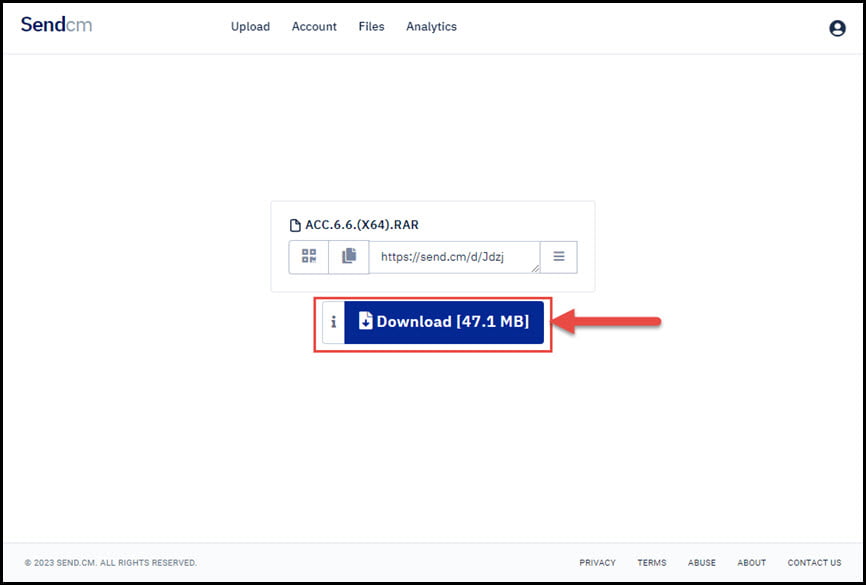The height and width of the screenshot is (585, 866).
Task: View the Analytics page
Action: pyautogui.click(x=431, y=27)
